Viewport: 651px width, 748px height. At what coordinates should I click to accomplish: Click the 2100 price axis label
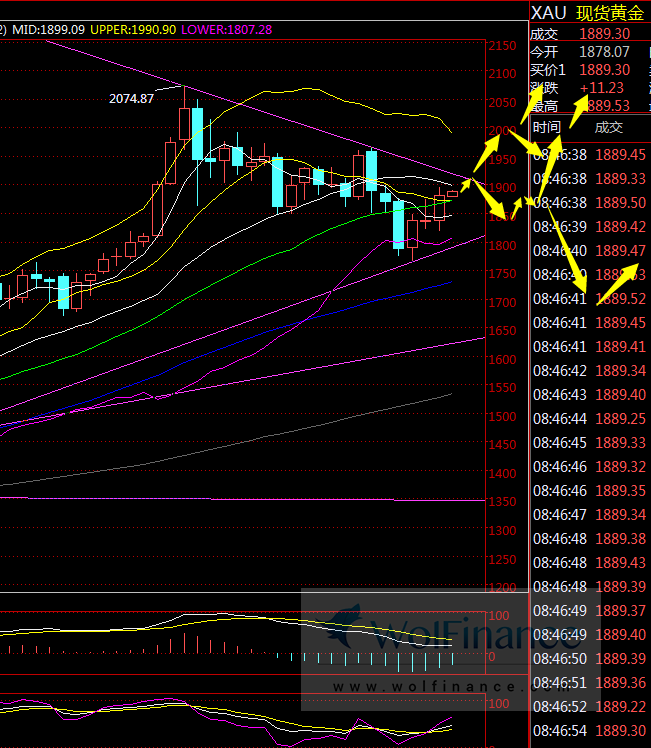(502, 73)
